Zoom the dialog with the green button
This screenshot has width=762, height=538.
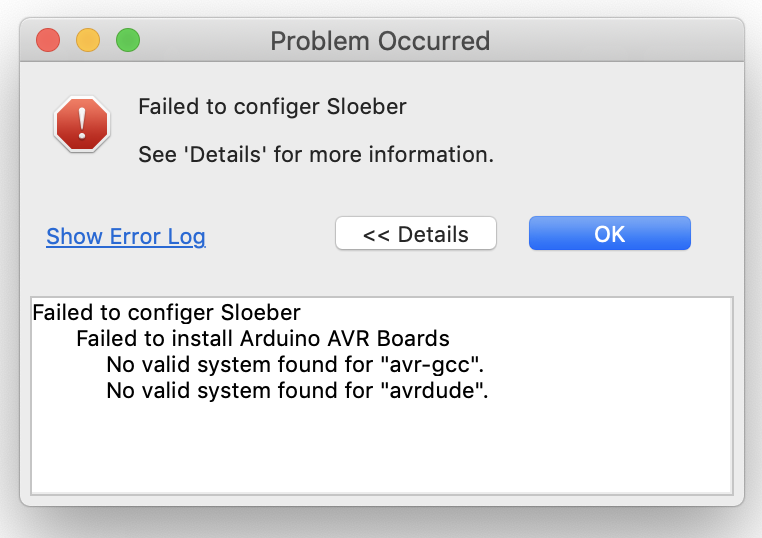(x=128, y=40)
